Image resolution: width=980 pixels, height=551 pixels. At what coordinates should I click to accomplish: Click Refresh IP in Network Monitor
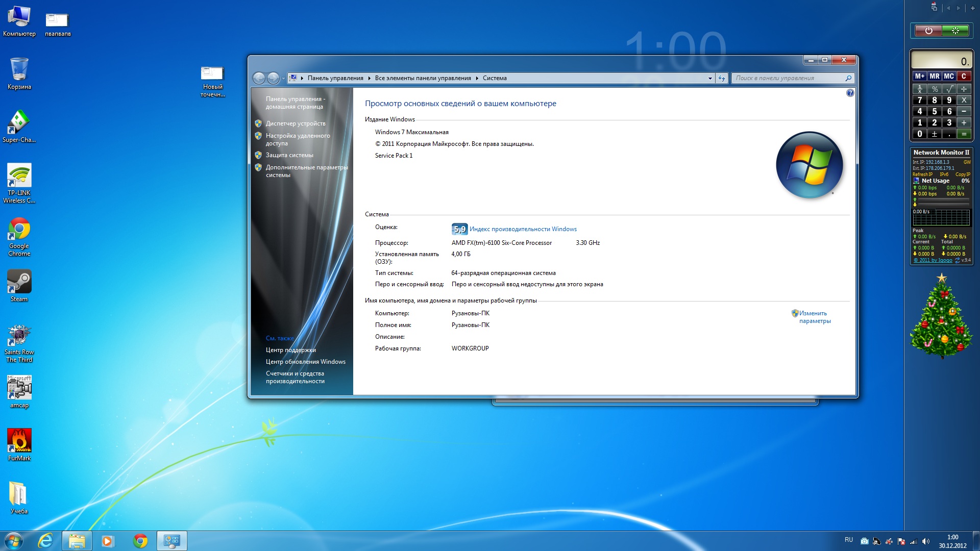point(922,174)
